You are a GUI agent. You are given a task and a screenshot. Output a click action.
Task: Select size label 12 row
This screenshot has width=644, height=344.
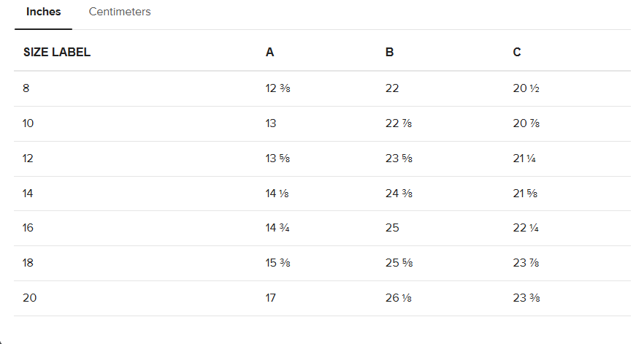323,158
